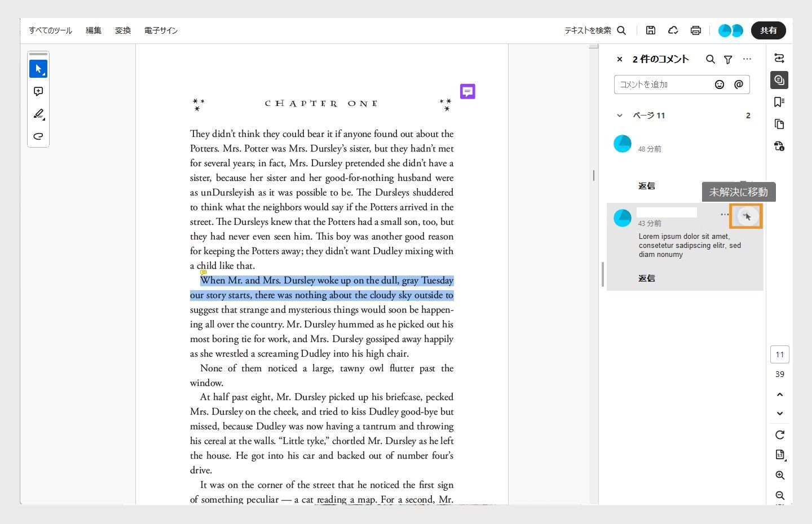The height and width of the screenshot is (524, 812).
Task: Open the 変換 menu
Action: click(x=123, y=30)
